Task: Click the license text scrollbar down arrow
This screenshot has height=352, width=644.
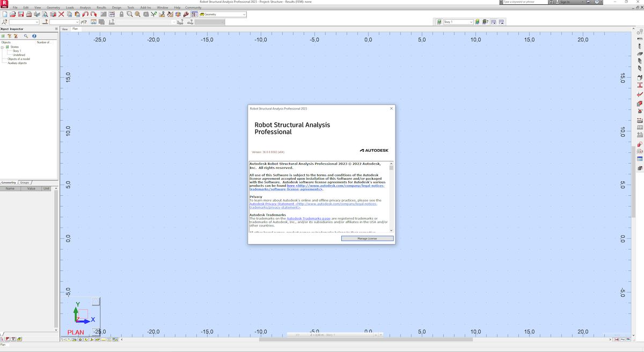Action: tap(391, 230)
